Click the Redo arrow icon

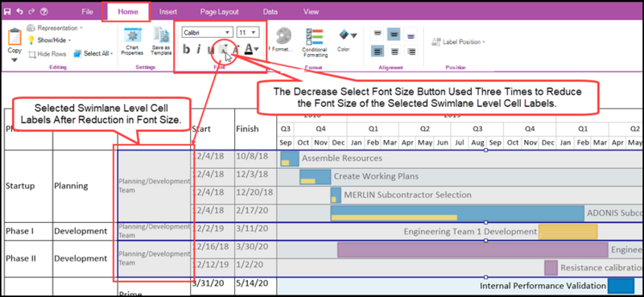click(31, 11)
